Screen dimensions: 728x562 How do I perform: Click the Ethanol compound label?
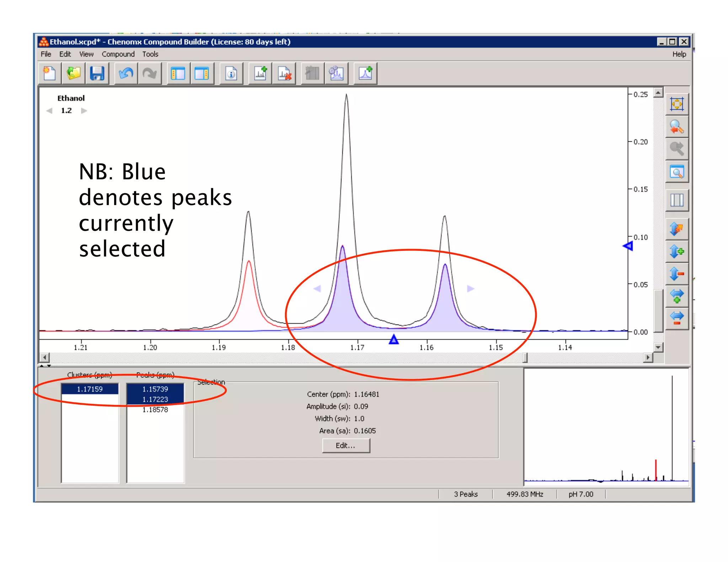[x=71, y=98]
